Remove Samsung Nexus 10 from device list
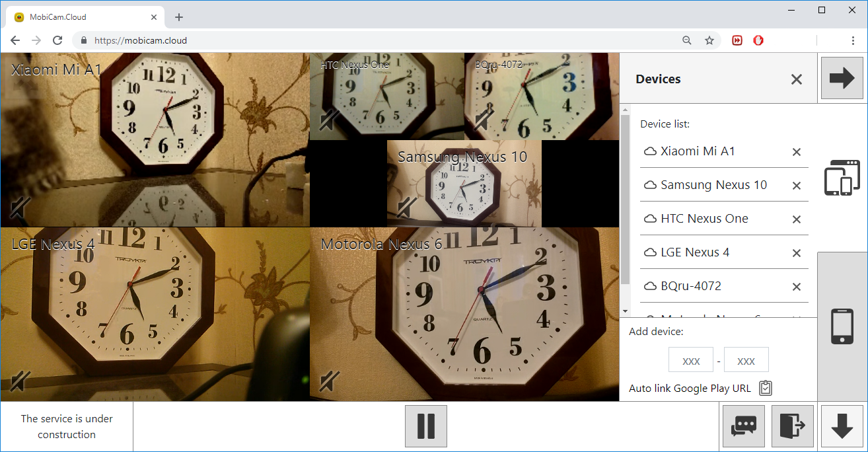 point(797,186)
